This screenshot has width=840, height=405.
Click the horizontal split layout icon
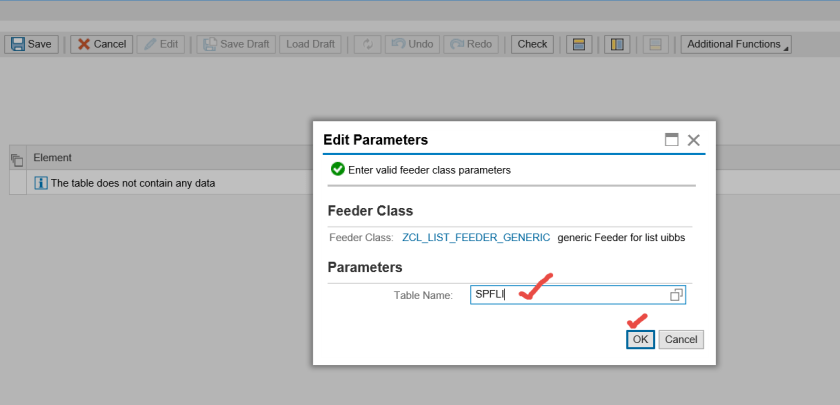pos(577,44)
